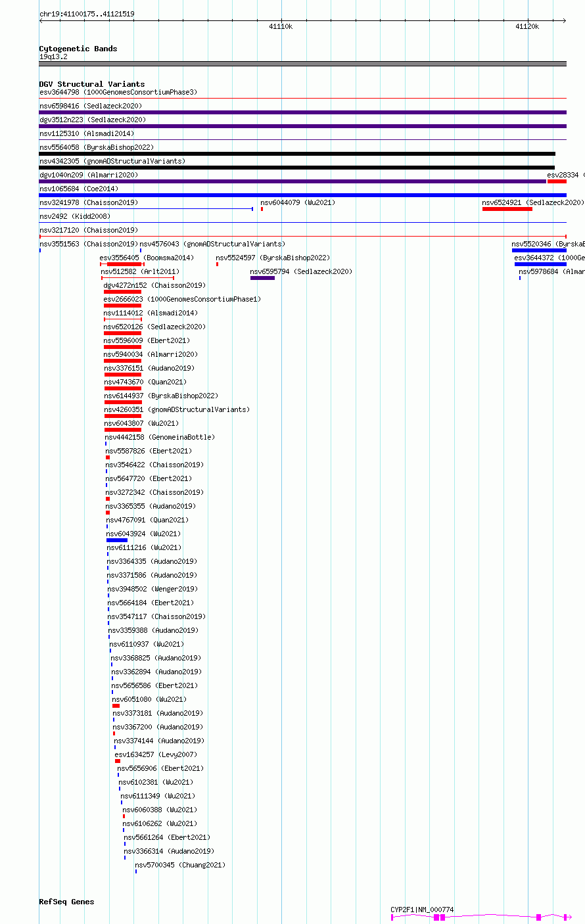585x924 pixels.
Task: Open variant esv3556405 (Boomsma2014)
Action: click(147, 258)
